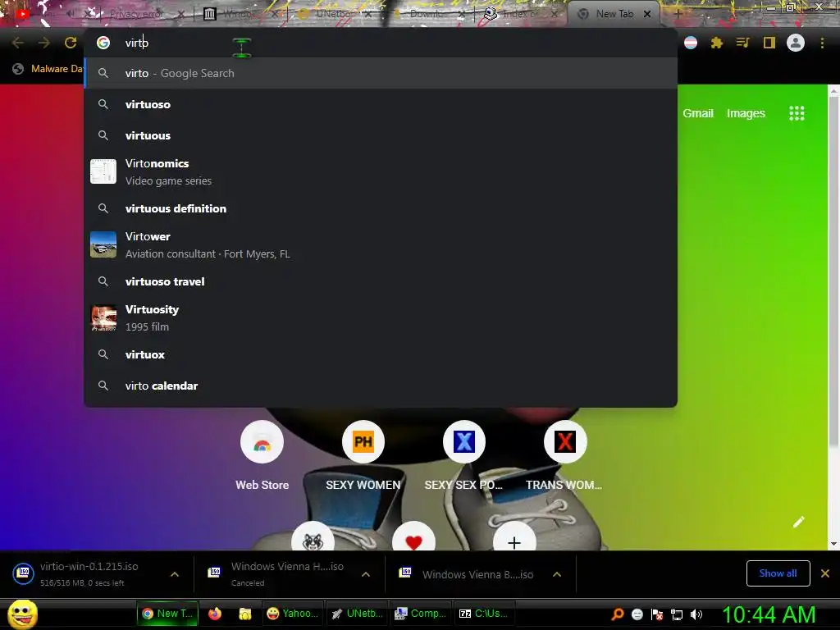
Task: Open the 7-Zip C:\Us... taskbar window
Action: click(x=484, y=614)
